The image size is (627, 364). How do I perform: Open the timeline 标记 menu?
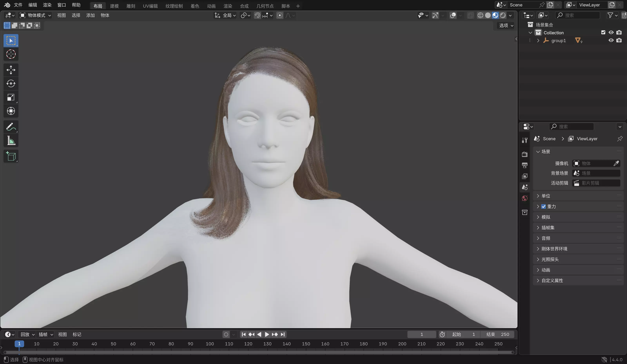pyautogui.click(x=77, y=334)
